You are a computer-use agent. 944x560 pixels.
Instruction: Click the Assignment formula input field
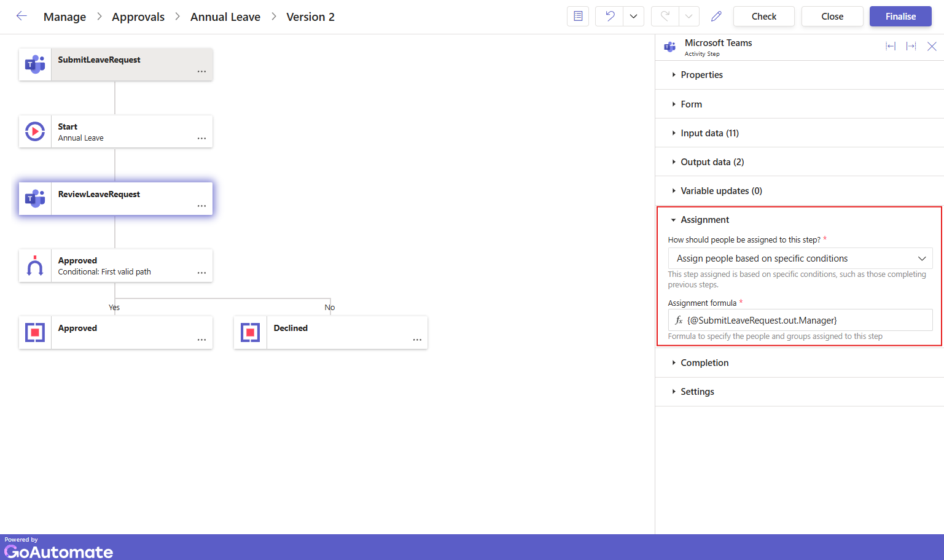(805, 321)
